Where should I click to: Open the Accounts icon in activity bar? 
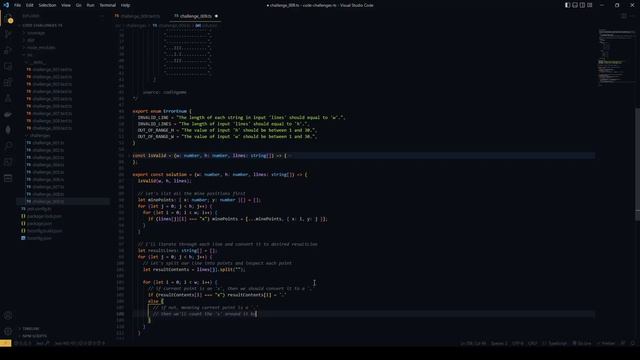coord(8,316)
